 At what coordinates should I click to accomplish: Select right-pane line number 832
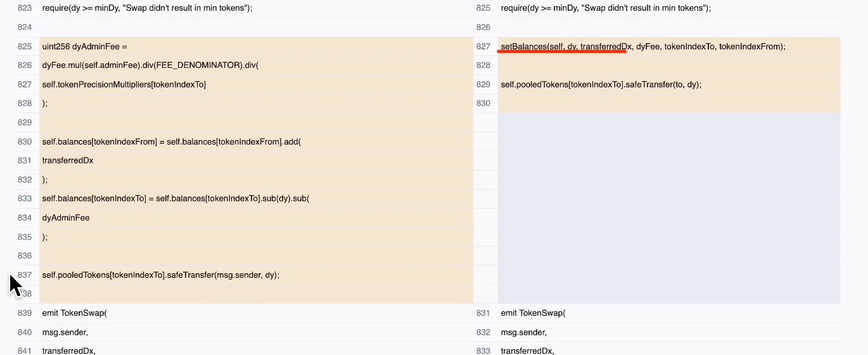[483, 332]
